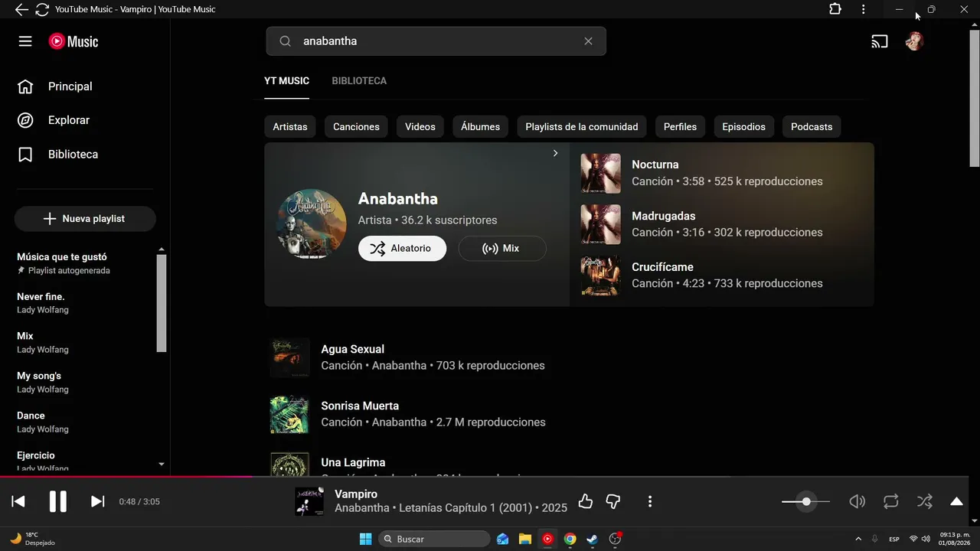Switch to the BIBLIOTECA tab

[359, 80]
